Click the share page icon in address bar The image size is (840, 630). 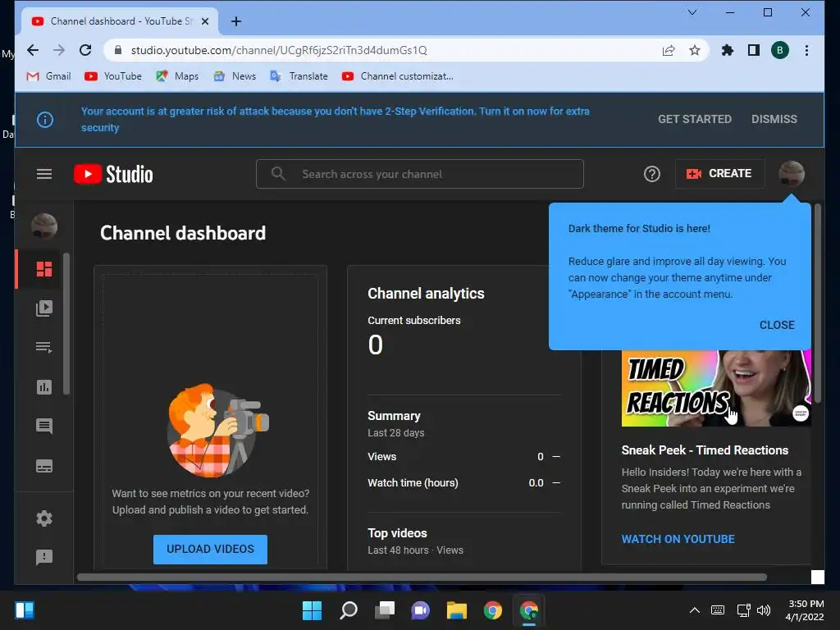pyautogui.click(x=668, y=50)
